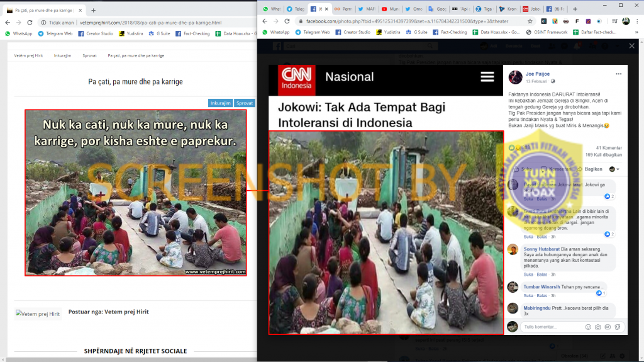Viewport: 644px width, 362px height.
Task: Click the Sprovat button above the image
Action: click(245, 103)
